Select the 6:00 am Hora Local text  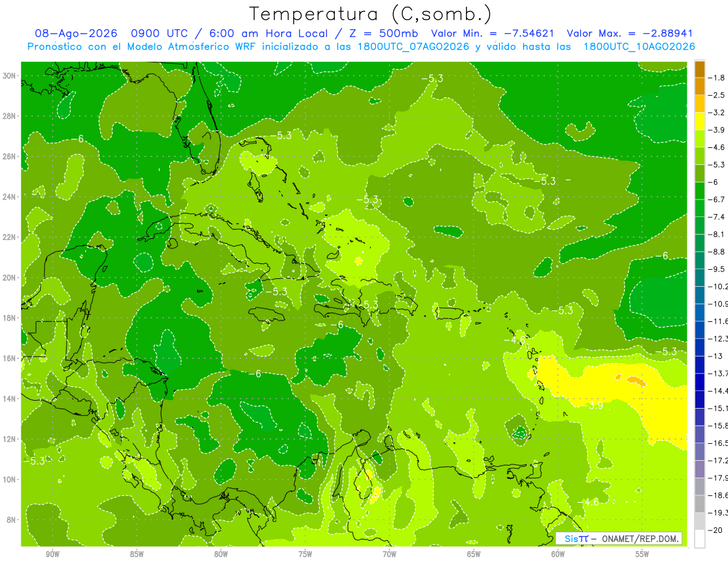pyautogui.click(x=268, y=33)
